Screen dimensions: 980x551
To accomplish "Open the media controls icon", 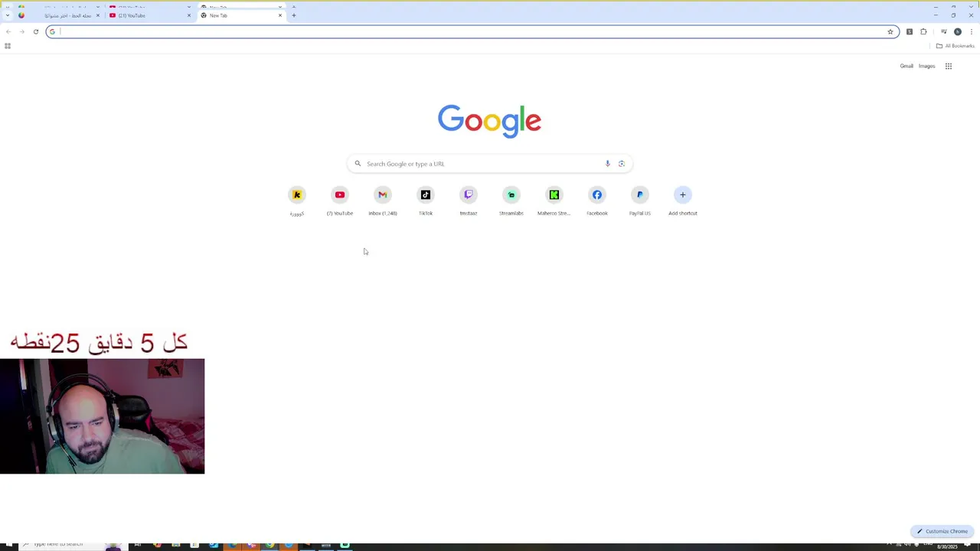I will click(x=943, y=31).
